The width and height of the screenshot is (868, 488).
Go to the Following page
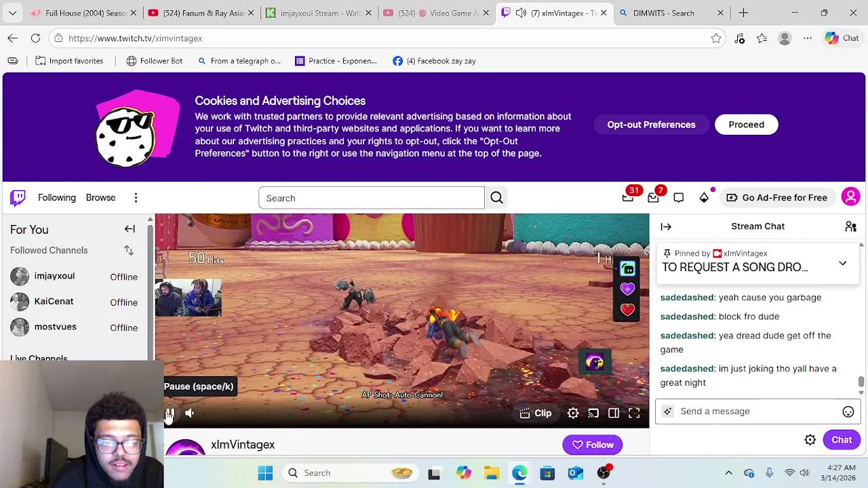click(x=57, y=198)
